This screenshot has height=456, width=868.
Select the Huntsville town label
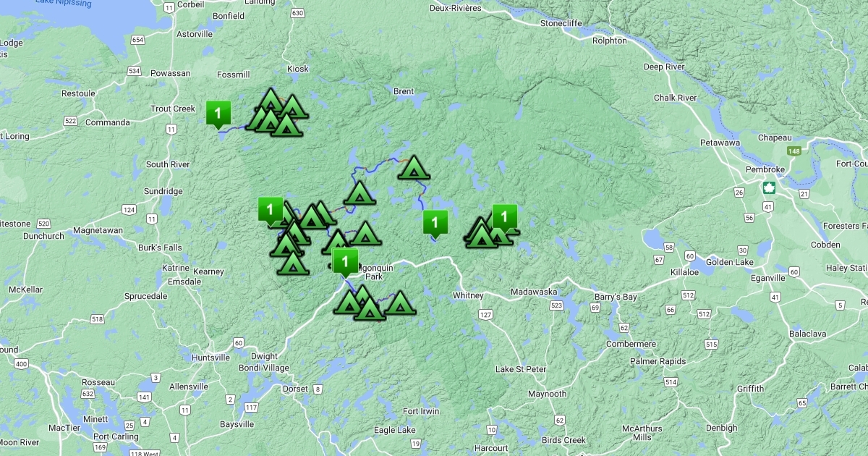(210, 358)
